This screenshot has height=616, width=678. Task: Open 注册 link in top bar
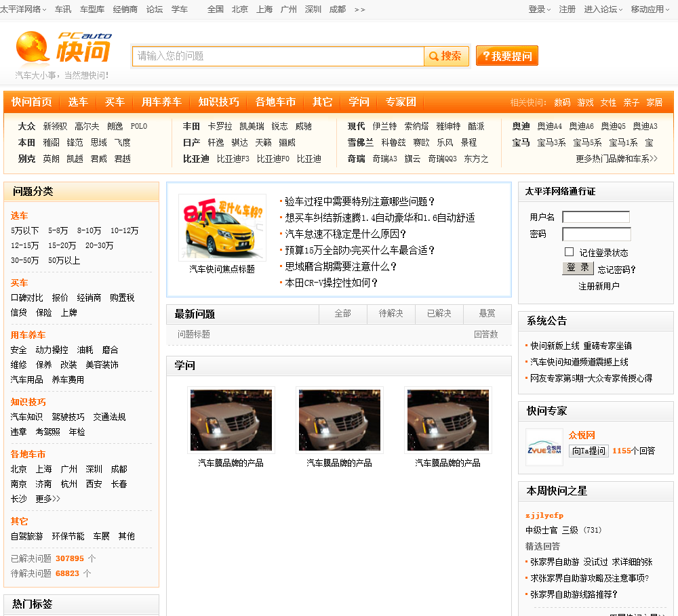point(567,9)
